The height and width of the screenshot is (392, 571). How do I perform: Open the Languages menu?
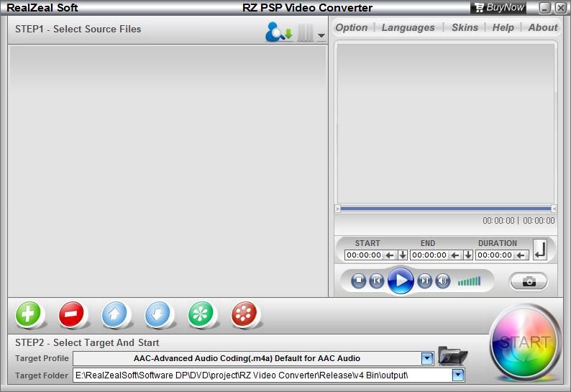(x=408, y=27)
